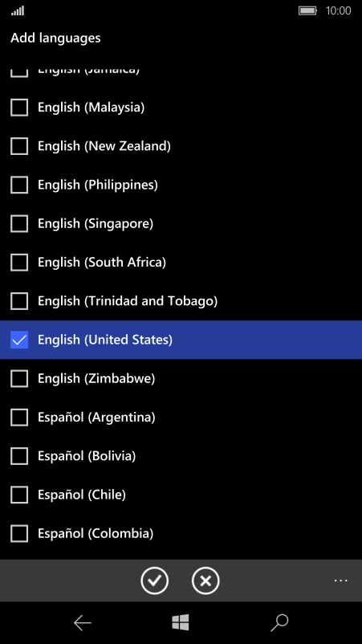Tick the Español (Chile) checkbox
The height and width of the screenshot is (644, 362).
tap(19, 495)
